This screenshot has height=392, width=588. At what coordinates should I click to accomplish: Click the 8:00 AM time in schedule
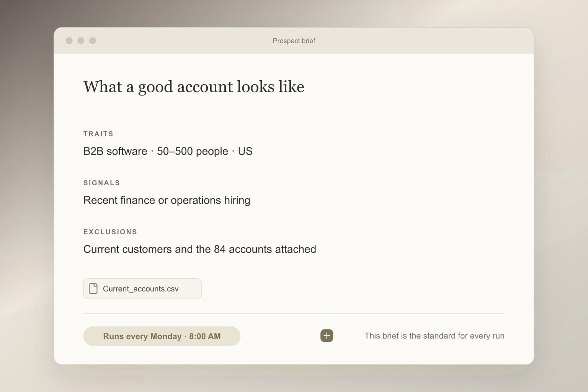tap(205, 336)
